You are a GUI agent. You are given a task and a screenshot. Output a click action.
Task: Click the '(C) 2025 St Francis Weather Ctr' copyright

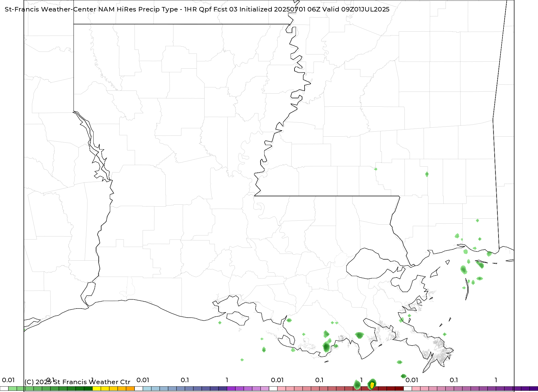pyautogui.click(x=77, y=382)
